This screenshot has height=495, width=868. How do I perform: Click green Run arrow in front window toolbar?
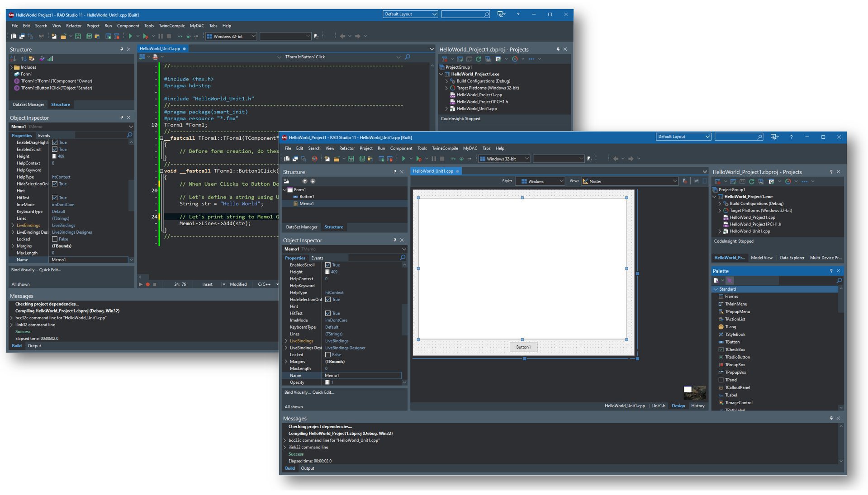[x=403, y=159]
